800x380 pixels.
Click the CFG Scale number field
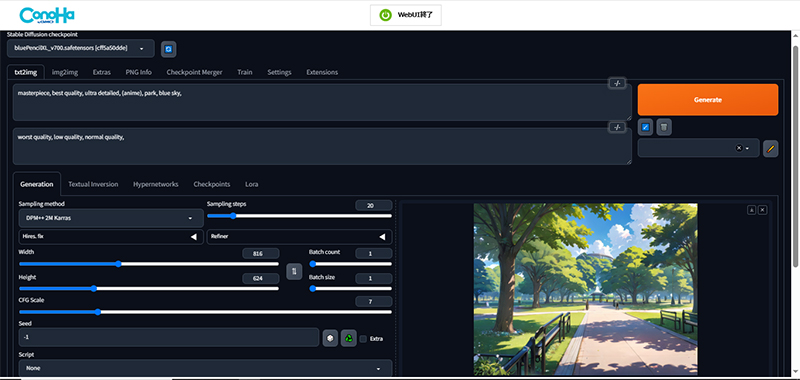(373, 301)
